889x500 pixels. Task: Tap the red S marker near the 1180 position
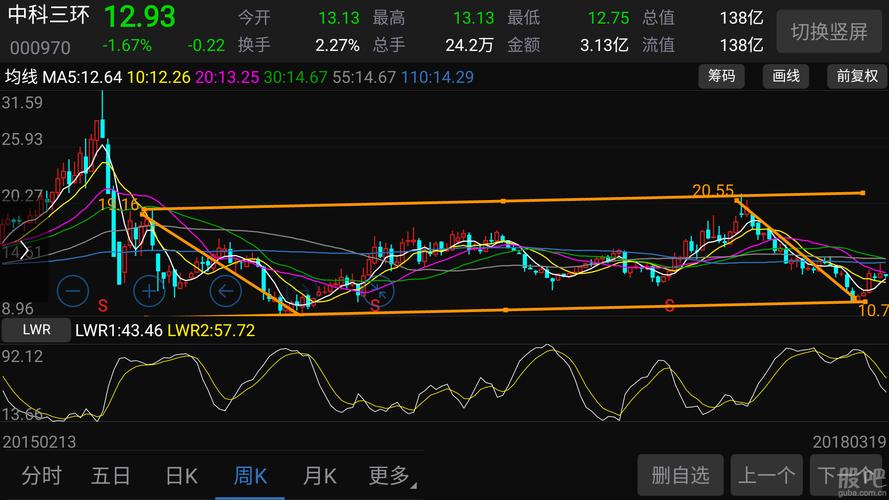click(670, 306)
